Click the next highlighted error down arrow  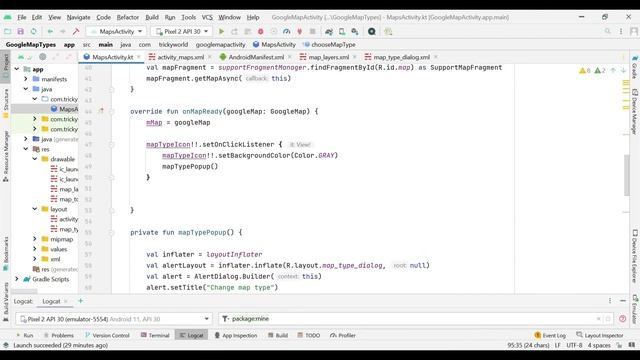[623, 71]
